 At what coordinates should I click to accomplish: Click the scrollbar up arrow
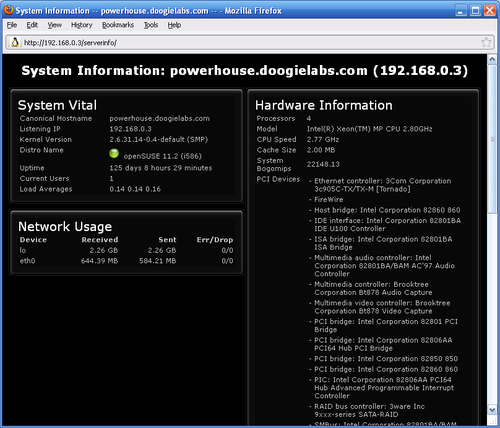492,60
